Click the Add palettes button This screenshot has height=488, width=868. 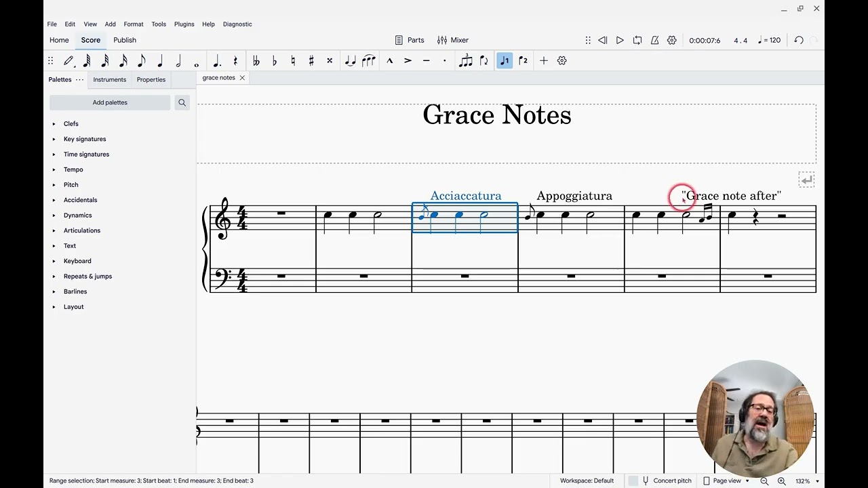(110, 102)
